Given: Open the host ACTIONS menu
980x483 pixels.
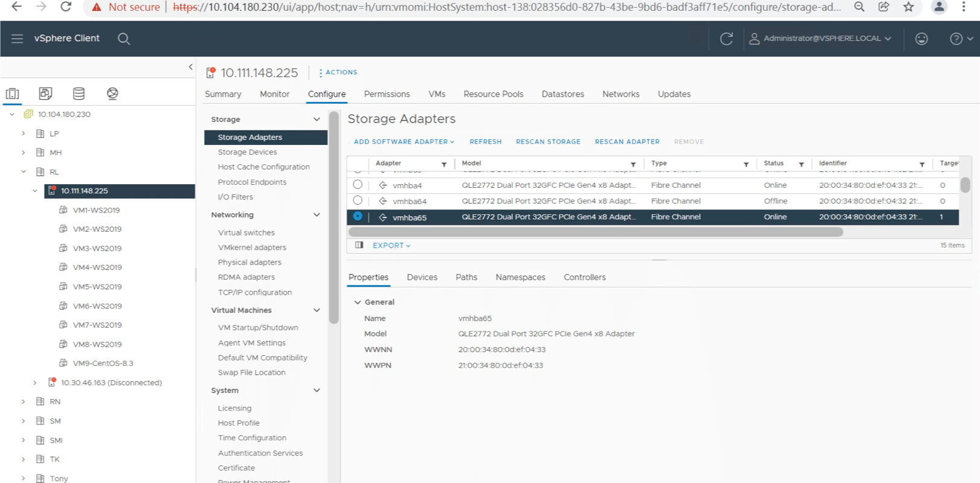Looking at the screenshot, I should 338,72.
